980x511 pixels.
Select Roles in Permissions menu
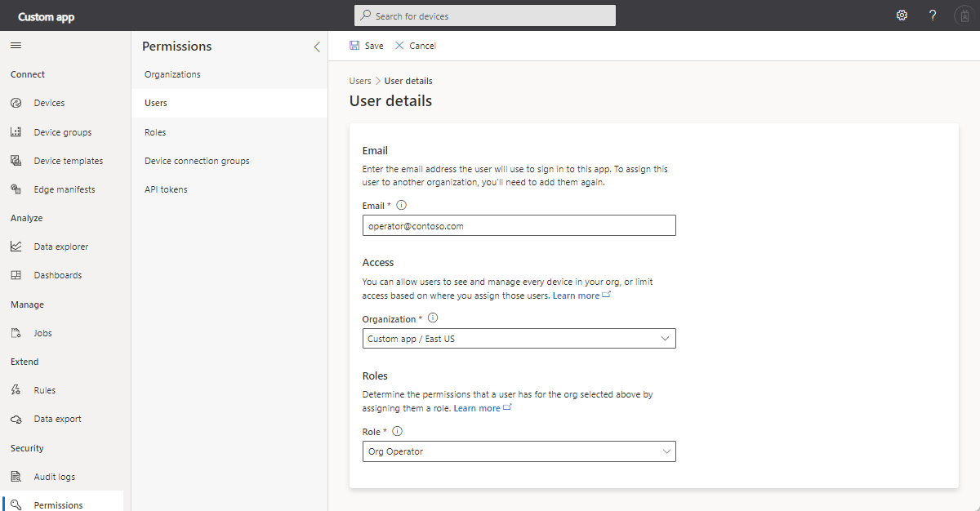[x=155, y=132]
